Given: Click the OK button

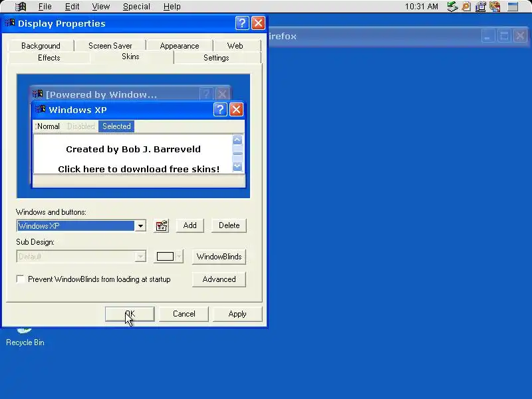Looking at the screenshot, I should pos(130,314).
